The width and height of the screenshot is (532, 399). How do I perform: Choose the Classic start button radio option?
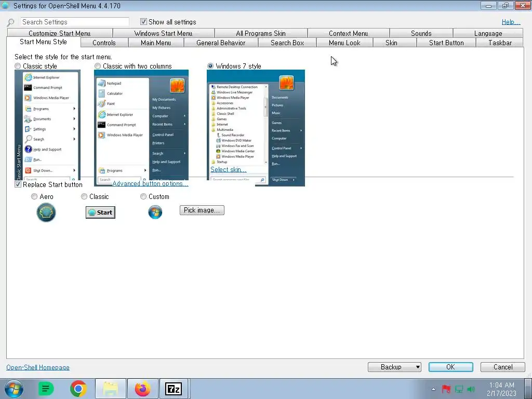(84, 196)
